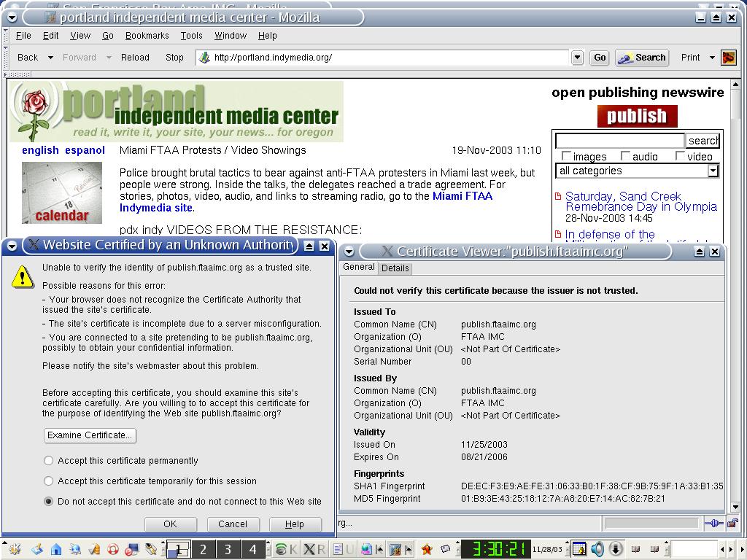Click the Examine Certificate... button
This screenshot has height=560, width=747.
[x=90, y=435]
